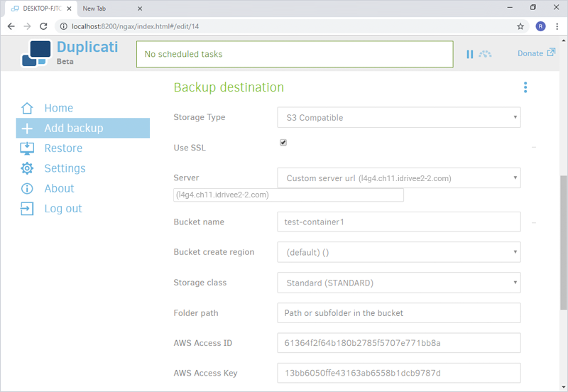Click the About info icon
Image resolution: width=568 pixels, height=392 pixels.
point(27,189)
